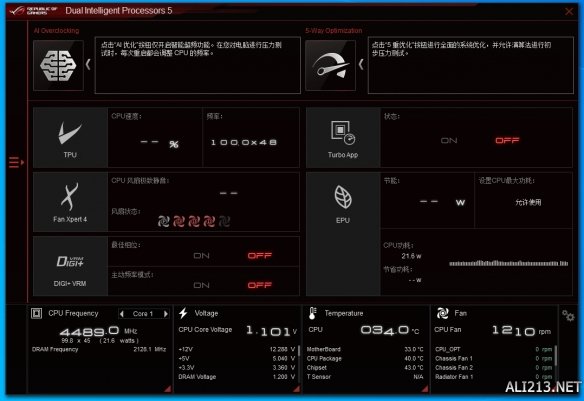Click the 100.0x48 frequency value
Image resolution: width=584 pixels, height=401 pixels.
click(x=244, y=142)
